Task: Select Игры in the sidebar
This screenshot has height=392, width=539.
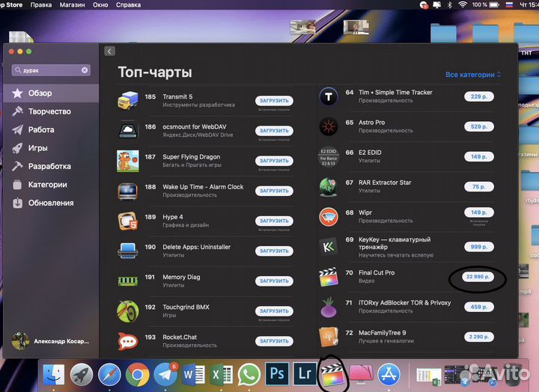Action: (x=51, y=147)
